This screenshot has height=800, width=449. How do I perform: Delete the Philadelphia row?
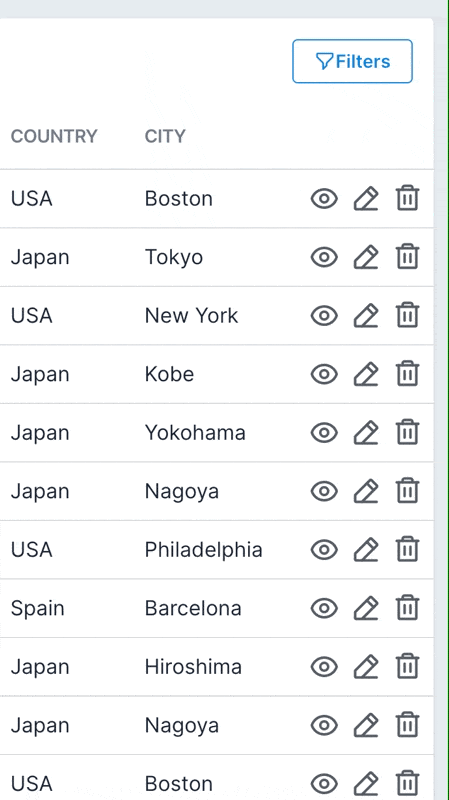click(x=407, y=549)
